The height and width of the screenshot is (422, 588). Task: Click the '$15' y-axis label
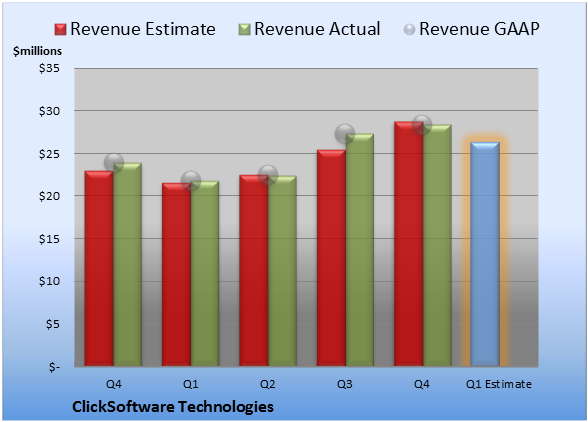50,239
